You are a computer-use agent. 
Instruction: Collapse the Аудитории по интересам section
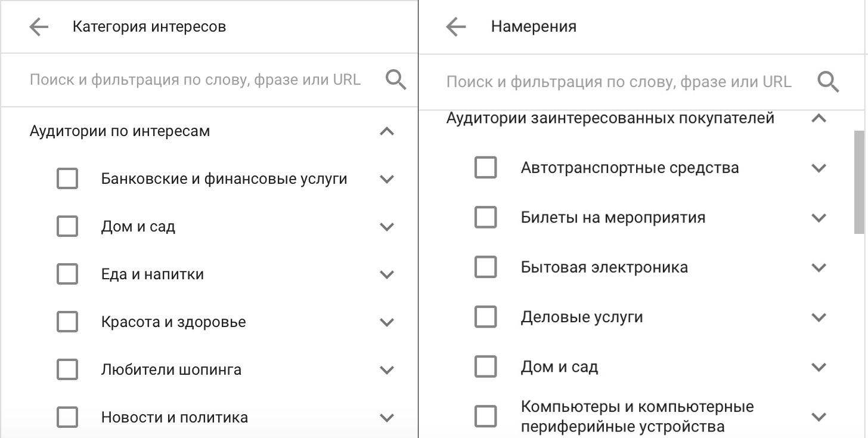pyautogui.click(x=387, y=131)
